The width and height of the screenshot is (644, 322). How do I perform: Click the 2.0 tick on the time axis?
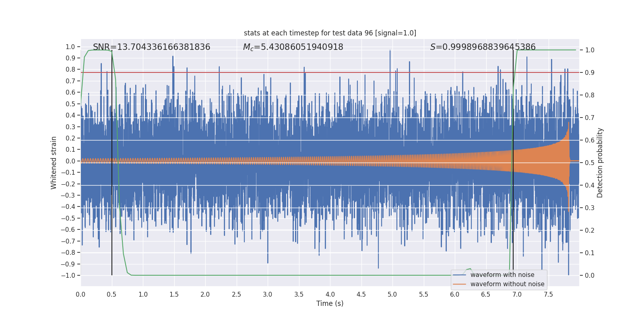(x=205, y=294)
